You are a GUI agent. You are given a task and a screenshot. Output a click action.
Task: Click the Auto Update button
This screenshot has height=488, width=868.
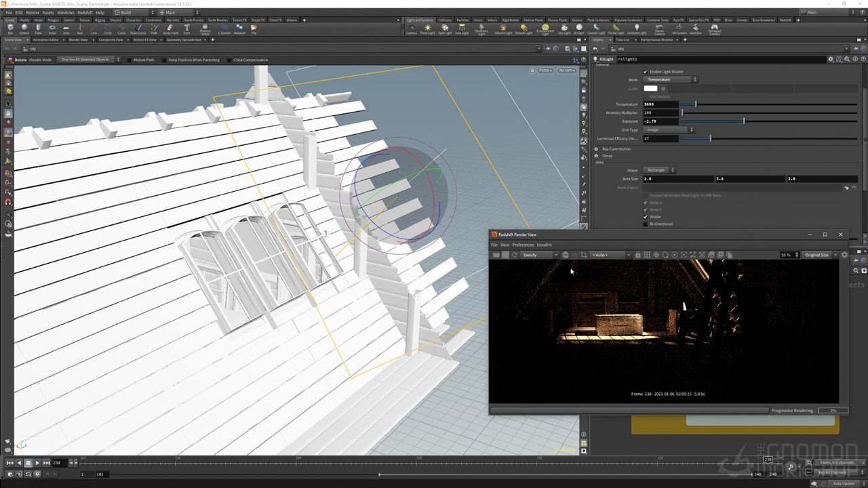[x=844, y=483]
